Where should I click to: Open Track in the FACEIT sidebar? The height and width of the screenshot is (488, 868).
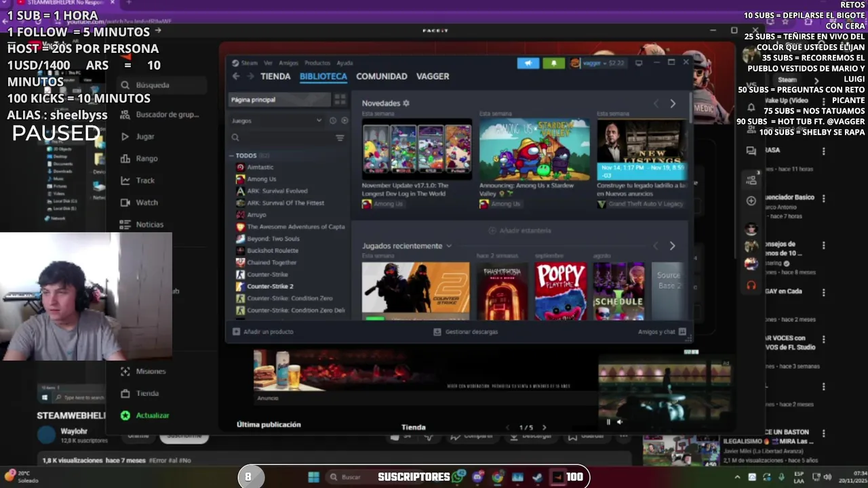click(145, 180)
